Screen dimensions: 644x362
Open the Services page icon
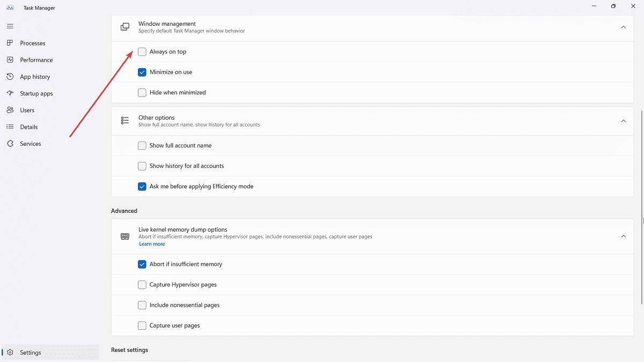click(10, 143)
